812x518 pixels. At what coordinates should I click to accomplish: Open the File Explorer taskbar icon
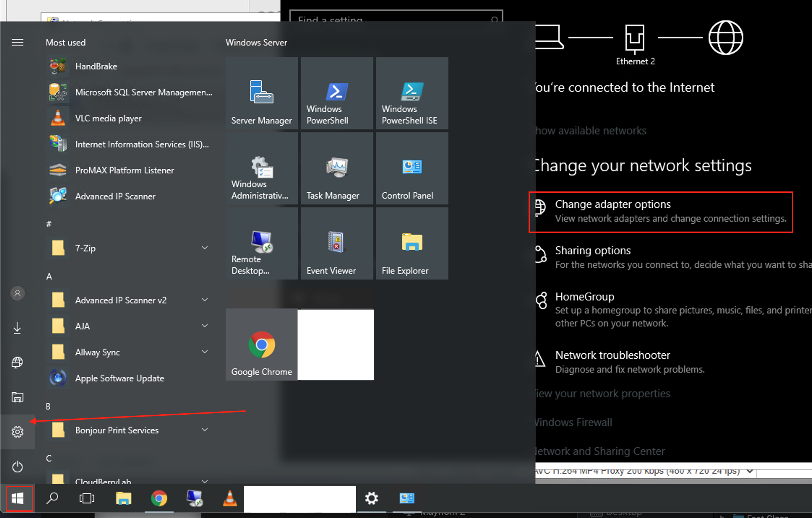(124, 498)
